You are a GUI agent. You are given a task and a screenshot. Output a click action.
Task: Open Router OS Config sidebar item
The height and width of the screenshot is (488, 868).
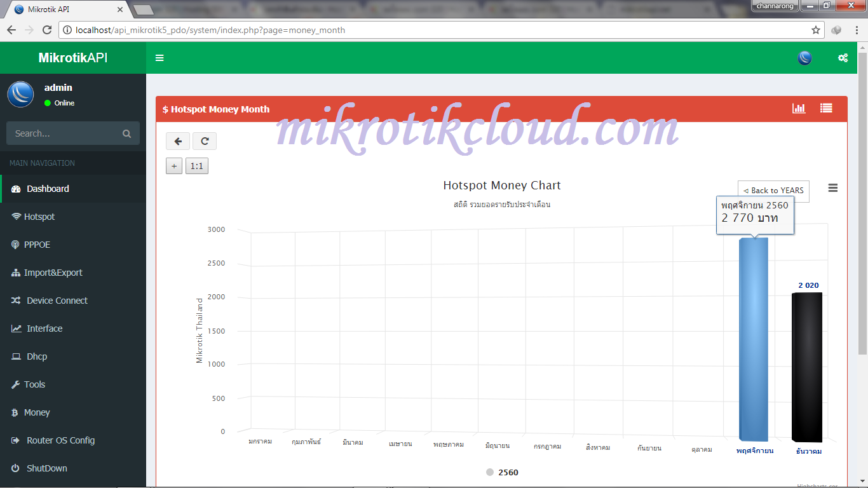click(73, 440)
